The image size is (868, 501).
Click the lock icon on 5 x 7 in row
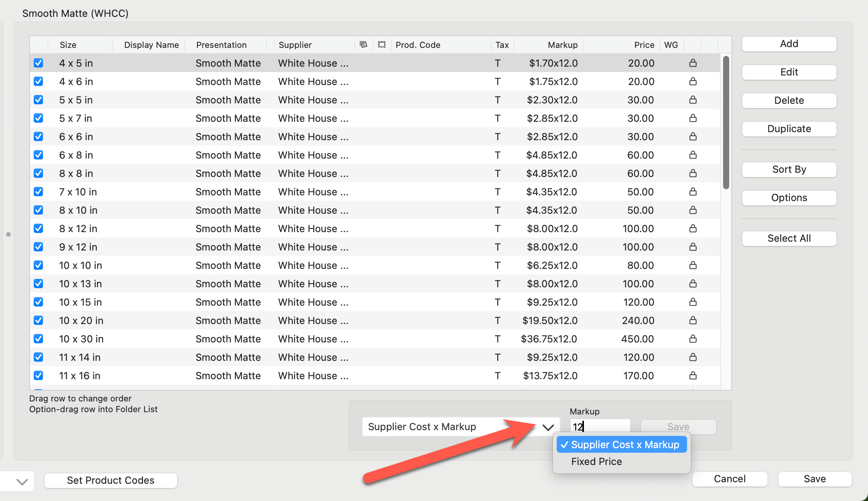pos(693,118)
